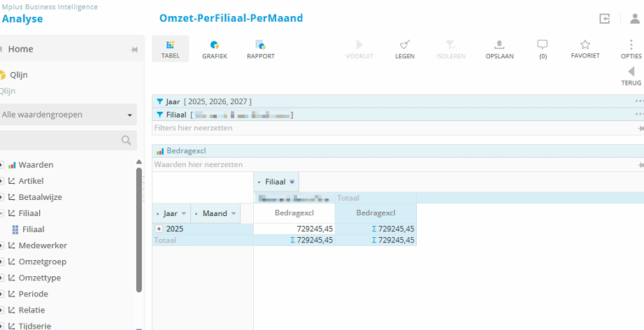The height and width of the screenshot is (330, 644).
Task: Expand the Omzetgroep dimension
Action: [x=1, y=262]
